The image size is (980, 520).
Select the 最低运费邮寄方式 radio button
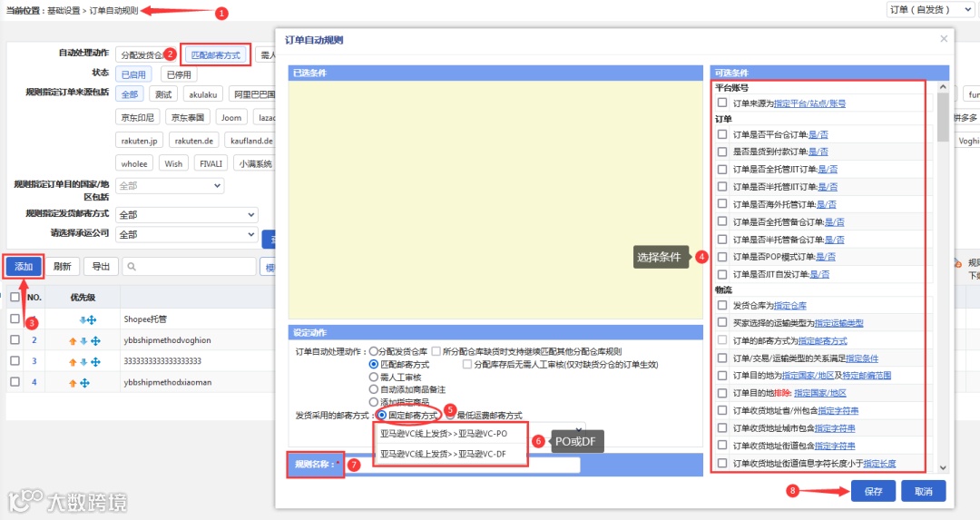pos(450,415)
